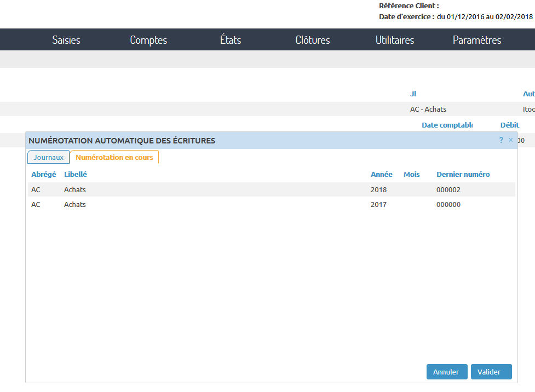Sort by Dernier numéro column header
Image resolution: width=535 pixels, height=392 pixels.
coord(463,175)
